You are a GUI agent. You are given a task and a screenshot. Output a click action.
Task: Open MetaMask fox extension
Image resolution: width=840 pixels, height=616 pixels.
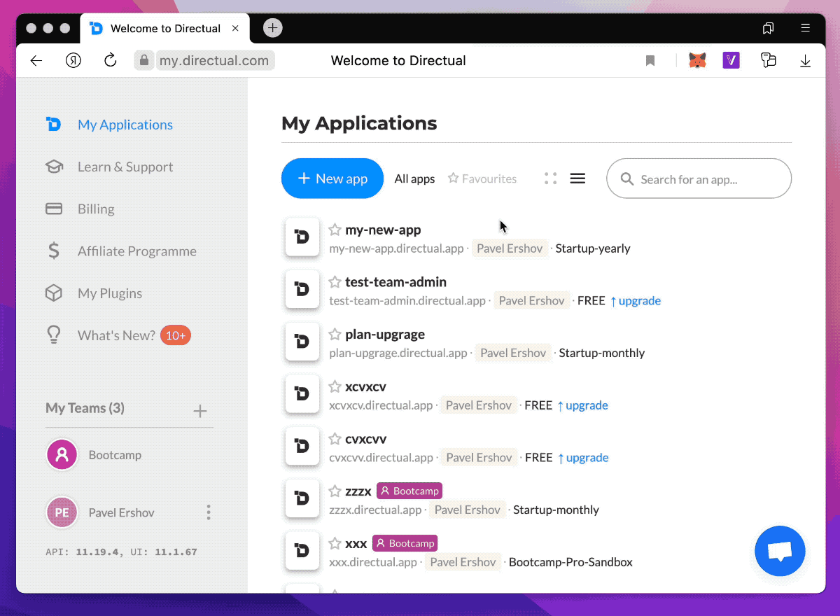click(697, 60)
